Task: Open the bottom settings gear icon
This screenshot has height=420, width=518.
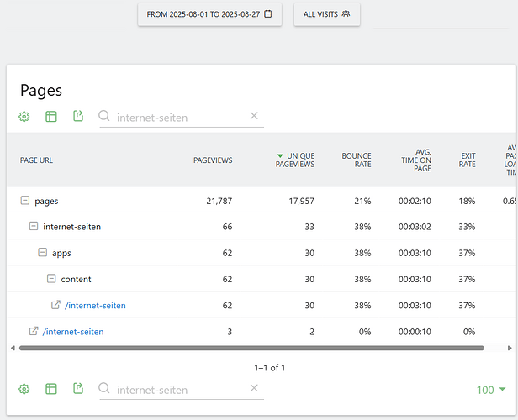Action: click(24, 389)
